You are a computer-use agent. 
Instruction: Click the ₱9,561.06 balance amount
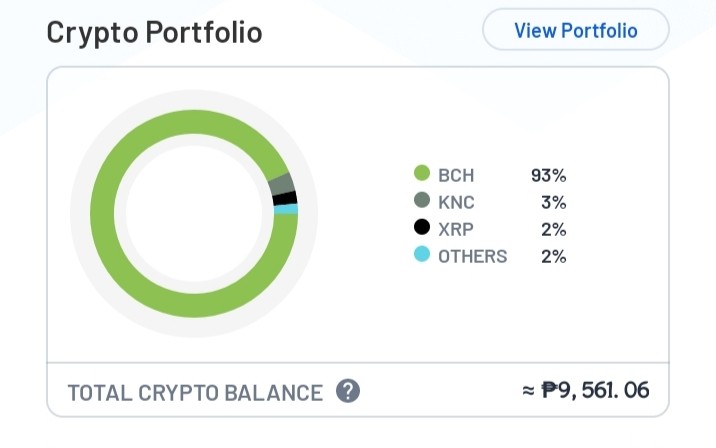pos(595,390)
